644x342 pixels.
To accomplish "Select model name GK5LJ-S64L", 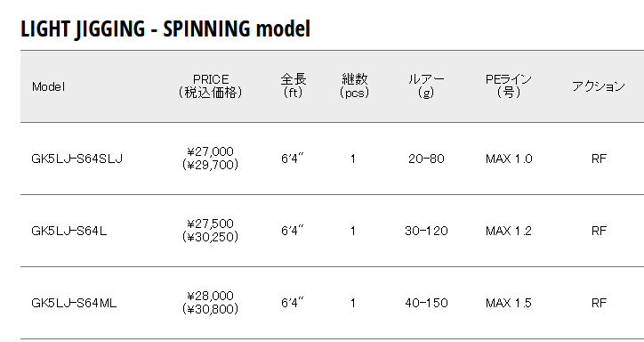I will [x=69, y=231].
